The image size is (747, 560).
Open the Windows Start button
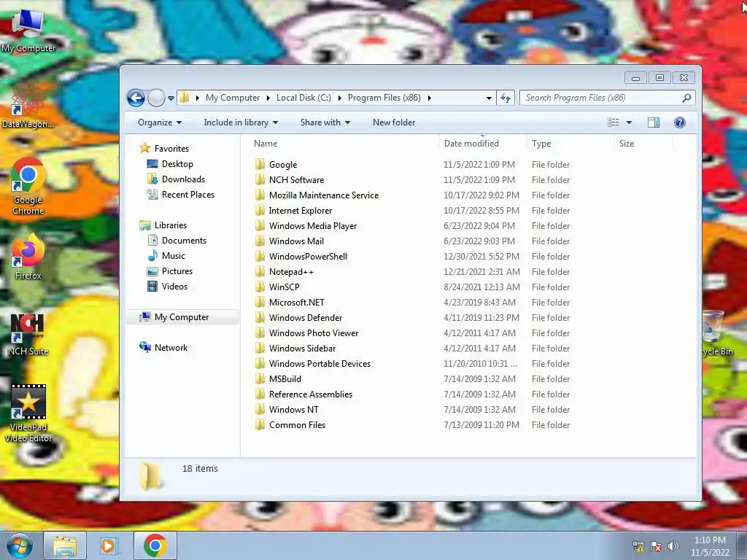tap(20, 545)
